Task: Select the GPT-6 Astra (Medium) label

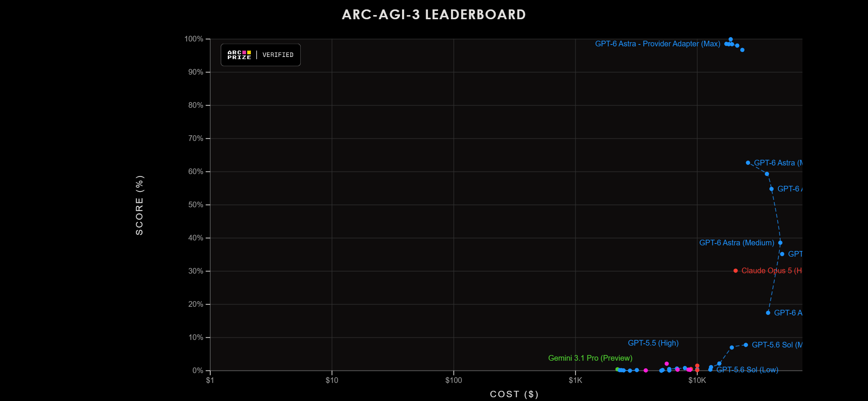Action: coord(737,243)
